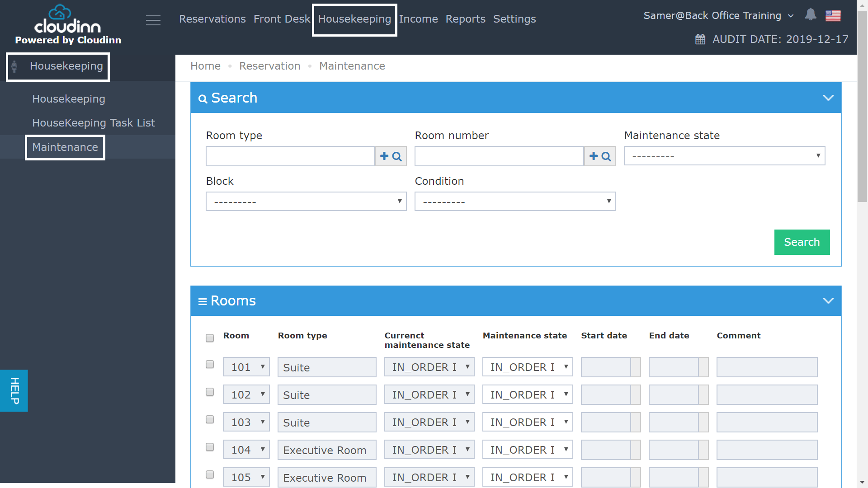Image resolution: width=868 pixels, height=488 pixels.
Task: Open room number dropdown showing 101
Action: [246, 367]
